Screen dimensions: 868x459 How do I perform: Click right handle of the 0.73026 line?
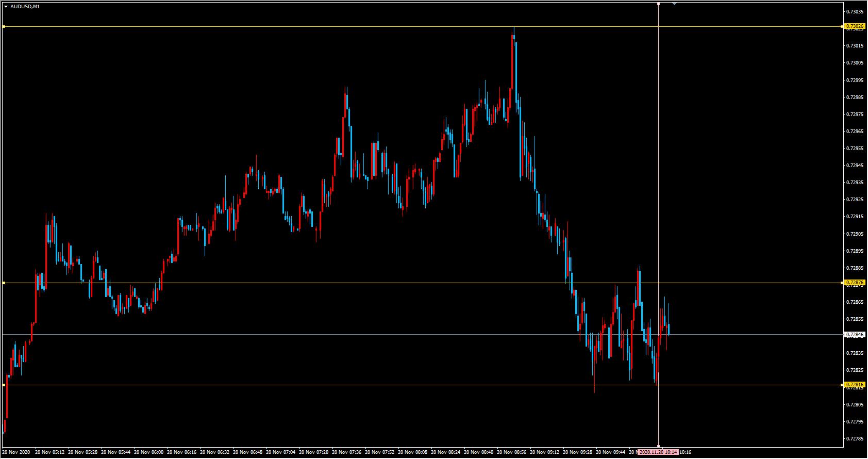coord(843,26)
